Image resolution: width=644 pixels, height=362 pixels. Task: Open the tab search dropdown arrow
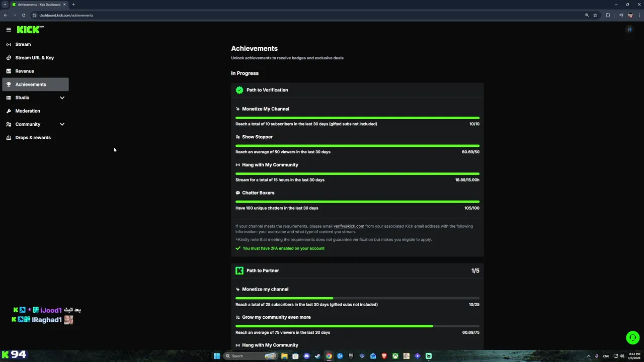[5, 5]
